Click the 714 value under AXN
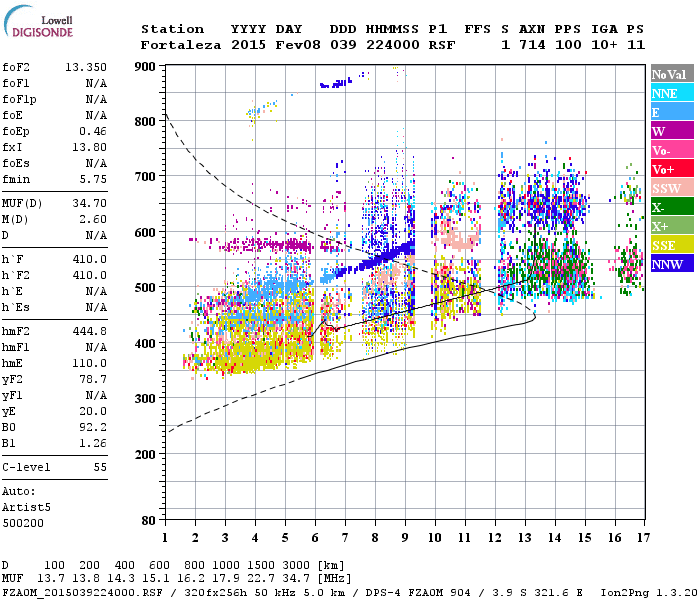This screenshot has height=600, width=700. tap(532, 45)
